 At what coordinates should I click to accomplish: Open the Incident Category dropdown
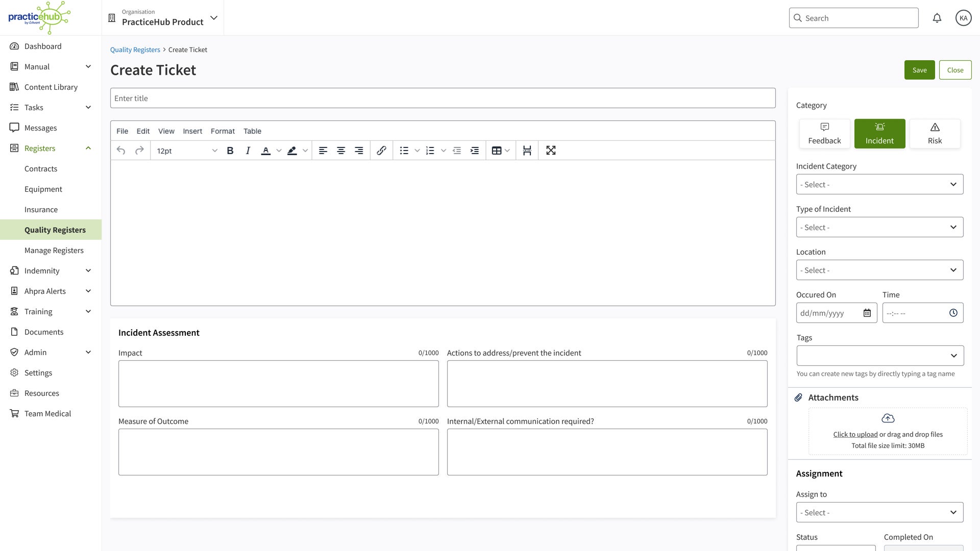[879, 184]
